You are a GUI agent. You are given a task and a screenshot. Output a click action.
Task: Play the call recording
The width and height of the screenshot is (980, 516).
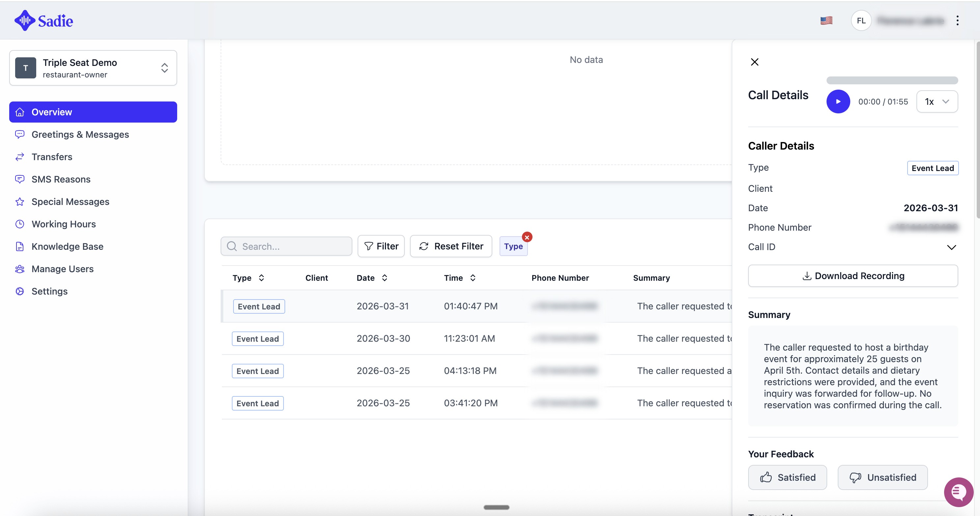point(838,101)
